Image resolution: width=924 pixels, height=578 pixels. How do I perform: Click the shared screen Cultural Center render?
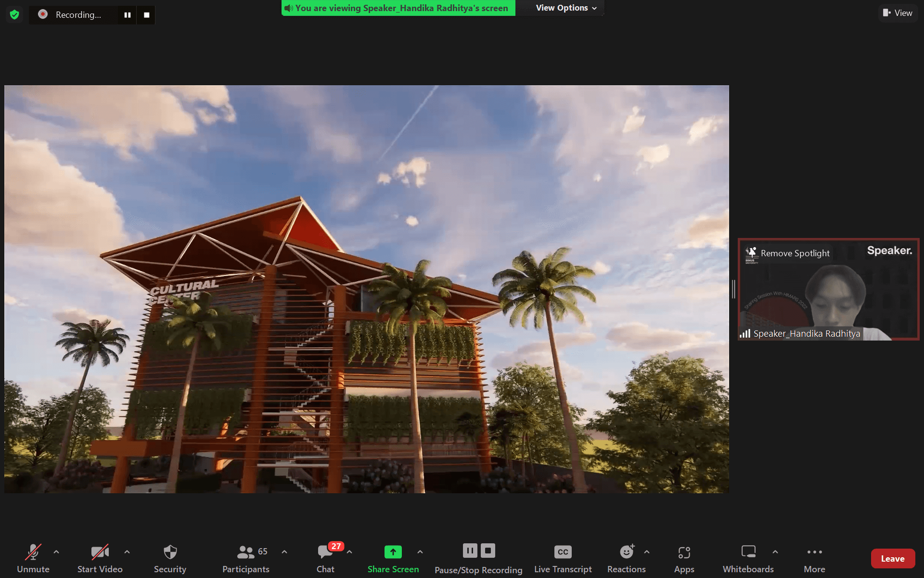(367, 289)
